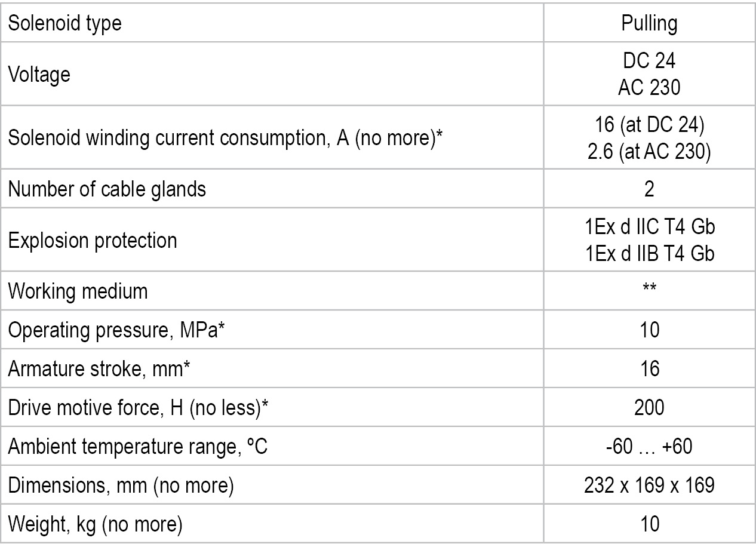Click the Solenoid type label cell
This screenshot has height=553, width=756.
272,23
